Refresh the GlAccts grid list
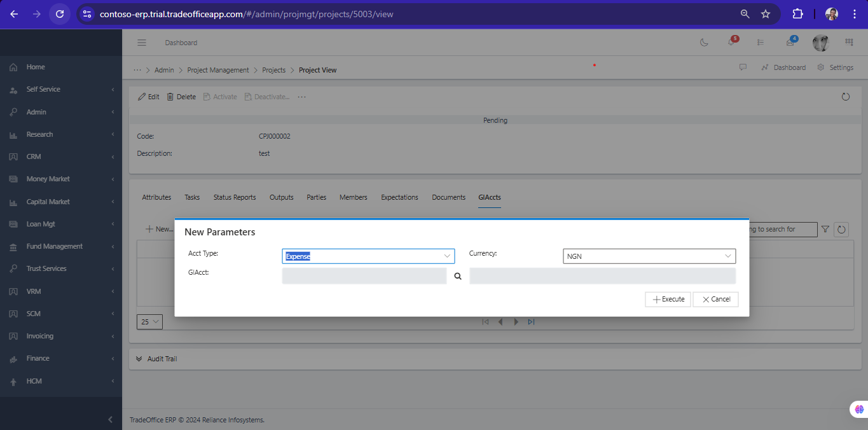This screenshot has height=430, width=868. 841,230
